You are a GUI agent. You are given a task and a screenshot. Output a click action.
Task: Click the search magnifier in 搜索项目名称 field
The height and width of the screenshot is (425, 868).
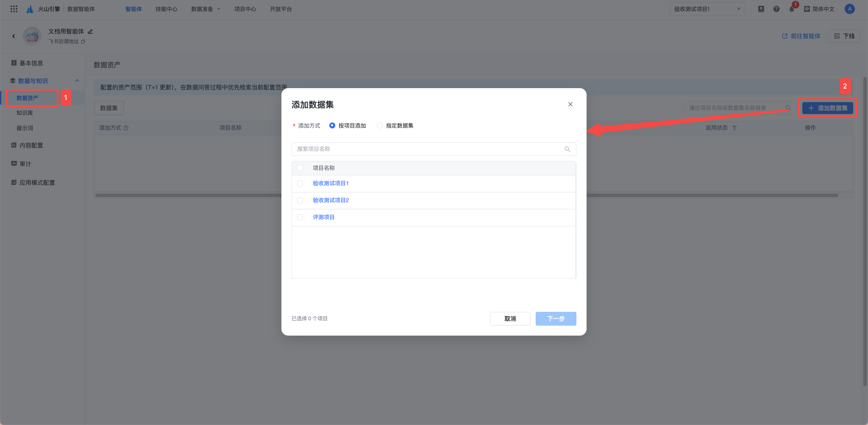[x=567, y=149]
